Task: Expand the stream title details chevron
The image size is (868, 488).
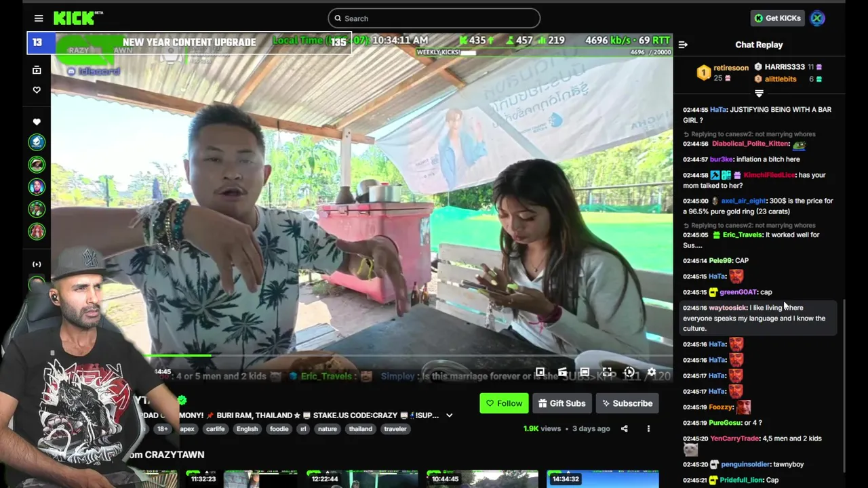Action: click(x=449, y=415)
